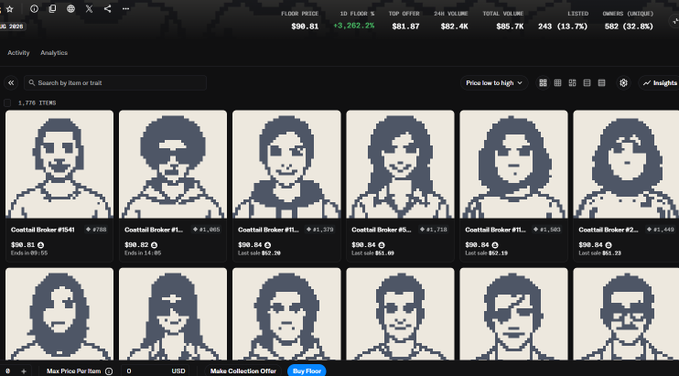This screenshot has height=376, width=679.
Task: Open the eye-patch avatar in second row
Action: 514,314
